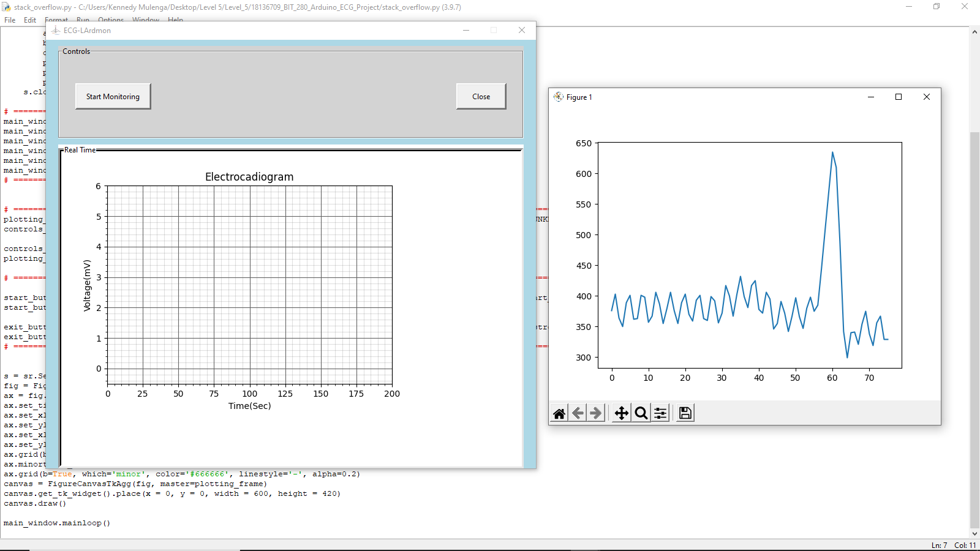Click the Voltage(mV) axis label

click(87, 285)
